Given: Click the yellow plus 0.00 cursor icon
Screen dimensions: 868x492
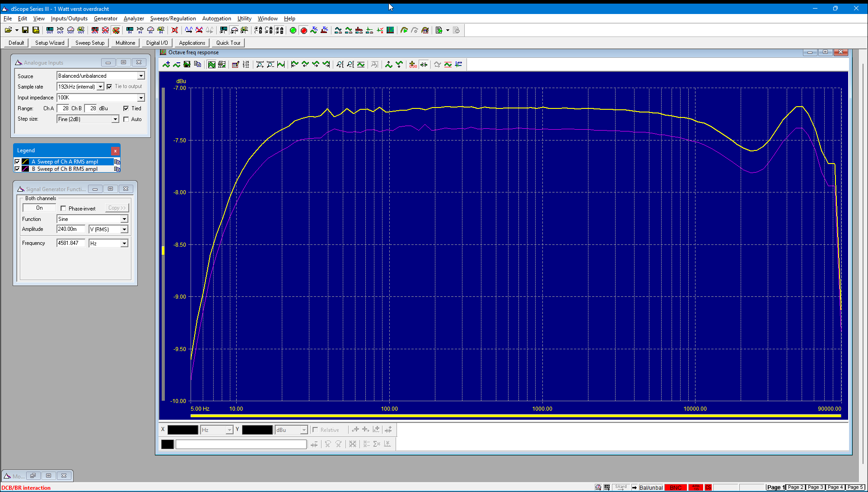Looking at the screenshot, I should point(413,65).
